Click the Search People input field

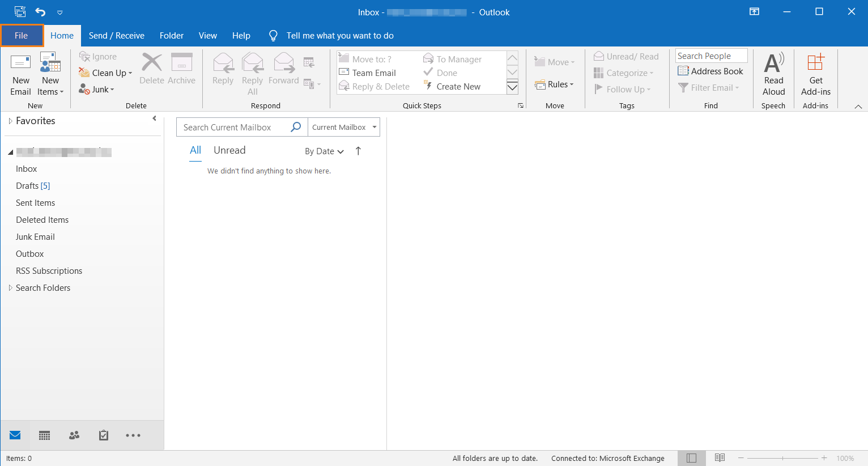coord(710,56)
